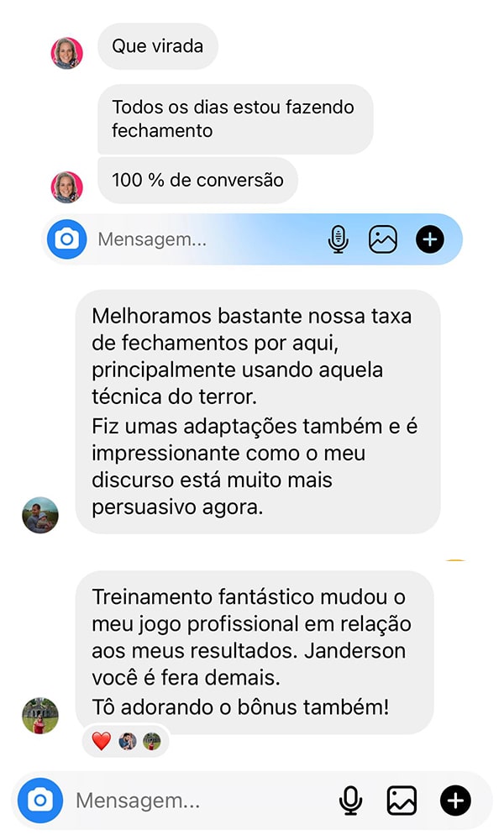Open the image gallery icon in the upper message bar

(x=383, y=239)
